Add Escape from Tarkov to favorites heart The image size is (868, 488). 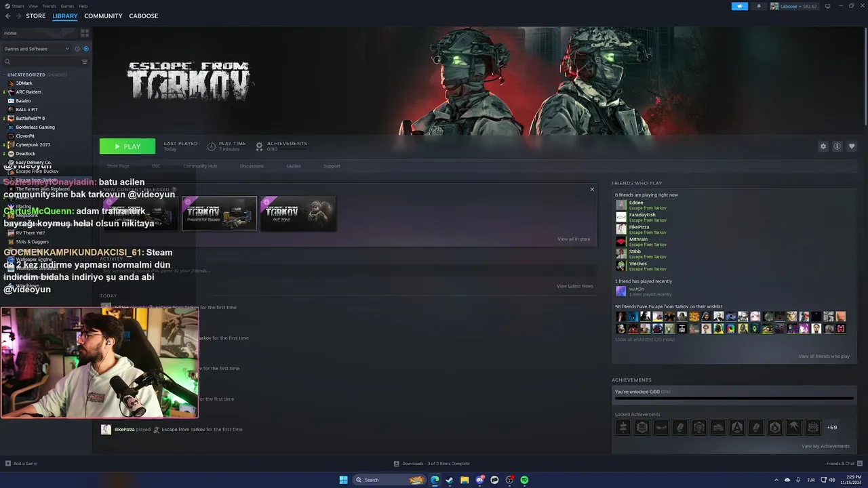[852, 146]
